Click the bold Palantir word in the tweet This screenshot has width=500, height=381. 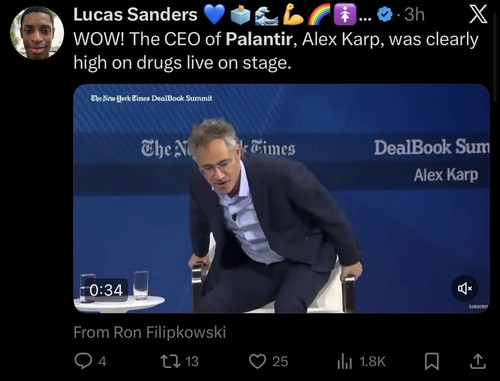pos(259,39)
